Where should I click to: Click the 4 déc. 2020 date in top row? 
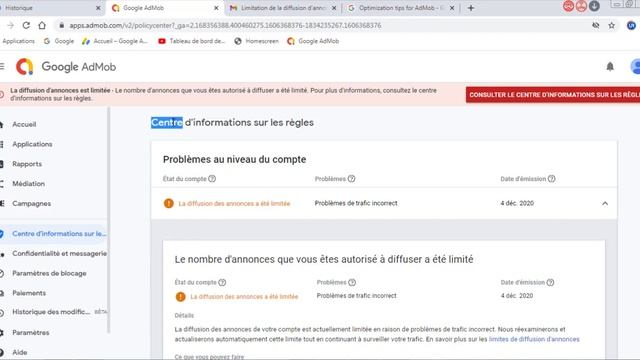(517, 203)
